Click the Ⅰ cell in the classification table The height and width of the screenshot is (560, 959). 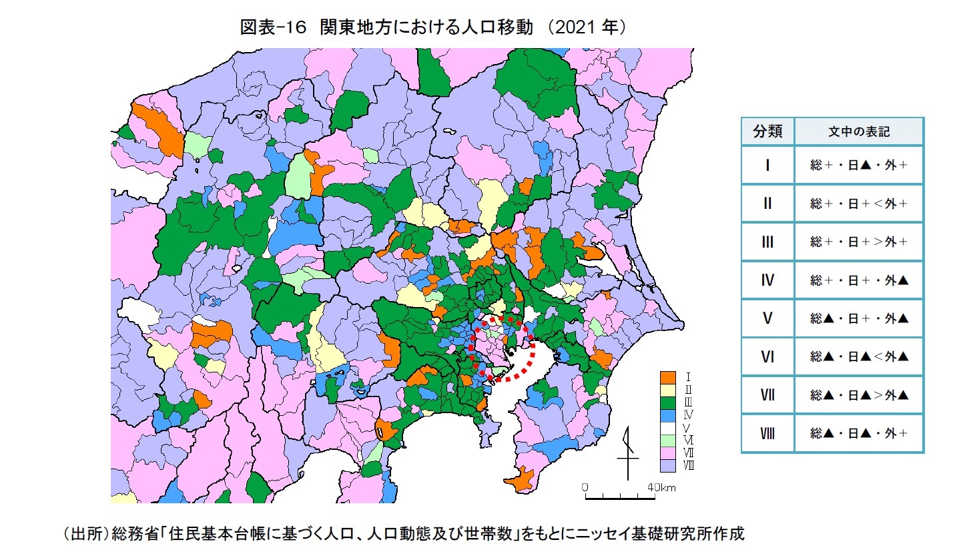point(767,165)
